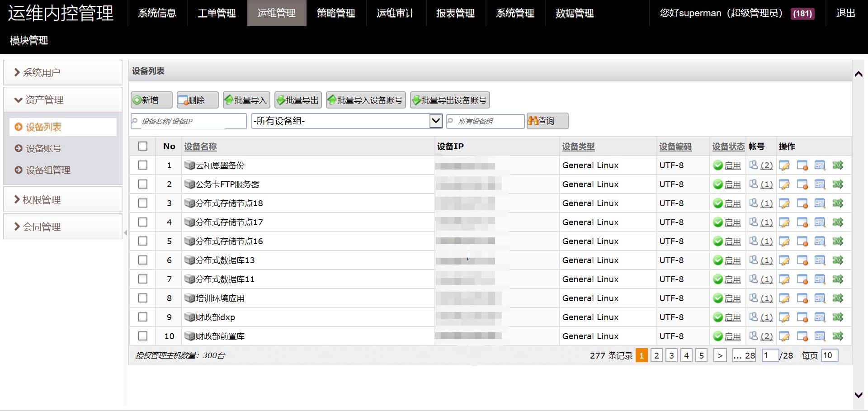Click the view-details magnifier icon for 分布式存储节点18
Viewport: 868px width, 411px height.
tap(820, 203)
